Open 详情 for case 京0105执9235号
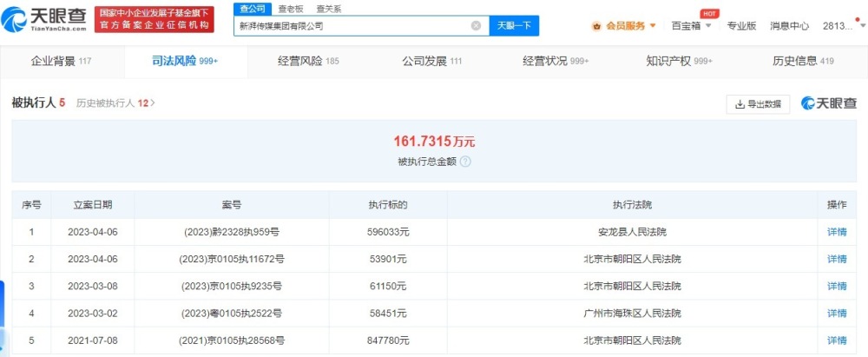This screenshot has width=868, height=357. point(837,286)
